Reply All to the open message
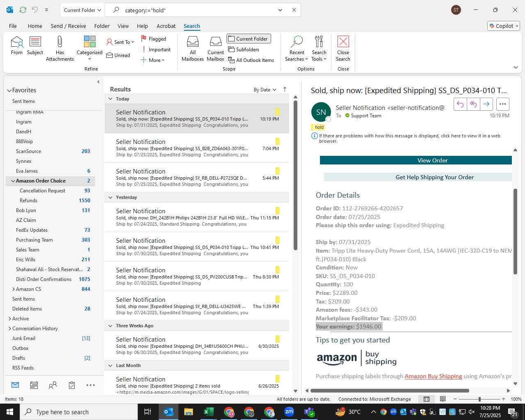525x420 pixels. click(x=473, y=104)
